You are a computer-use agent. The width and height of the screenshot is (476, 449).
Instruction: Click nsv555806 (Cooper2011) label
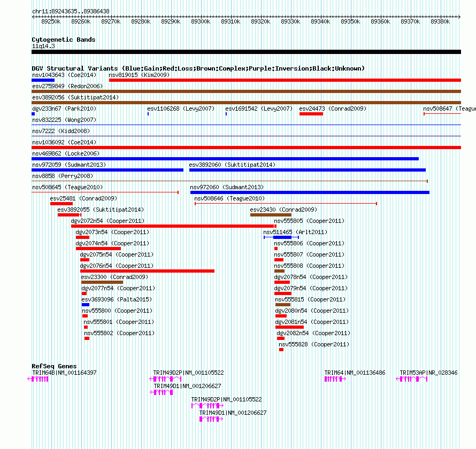coord(309,243)
